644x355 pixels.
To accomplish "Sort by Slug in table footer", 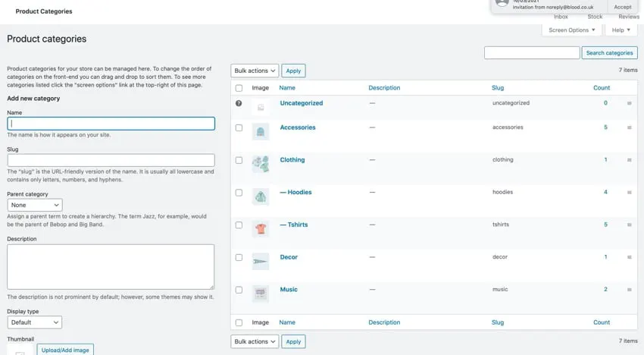I will tap(497, 322).
